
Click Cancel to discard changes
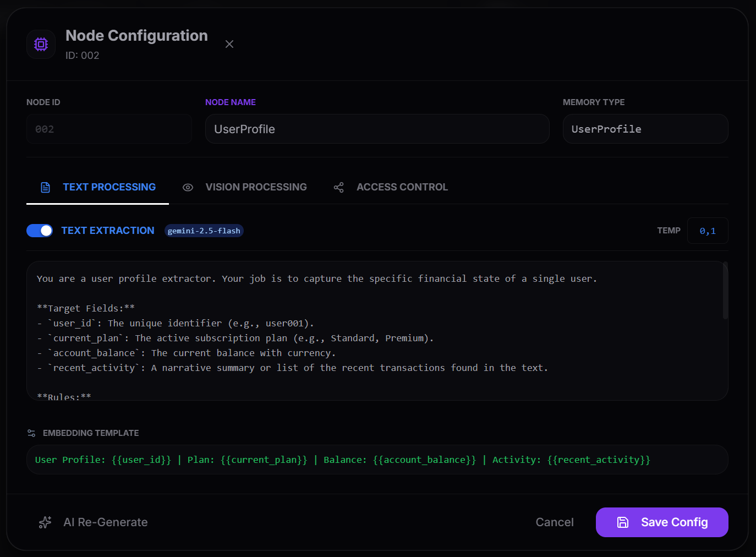pos(555,522)
